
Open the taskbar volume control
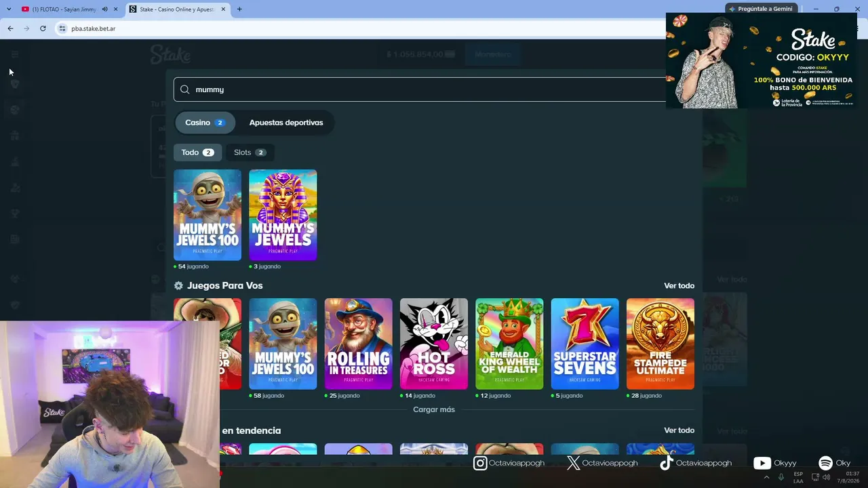826,477
